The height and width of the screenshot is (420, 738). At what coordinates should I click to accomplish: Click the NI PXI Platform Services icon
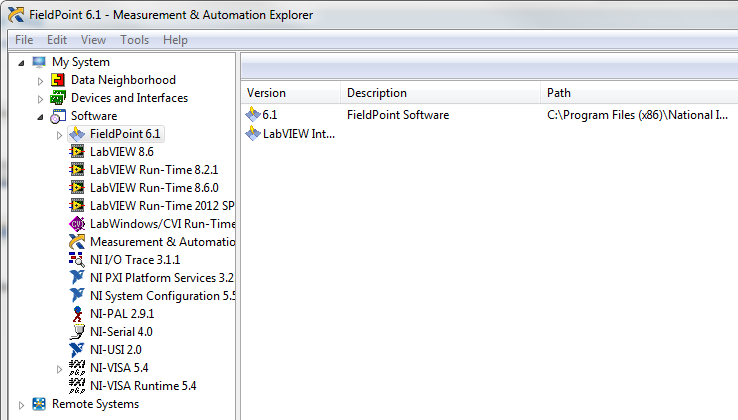[x=77, y=277]
